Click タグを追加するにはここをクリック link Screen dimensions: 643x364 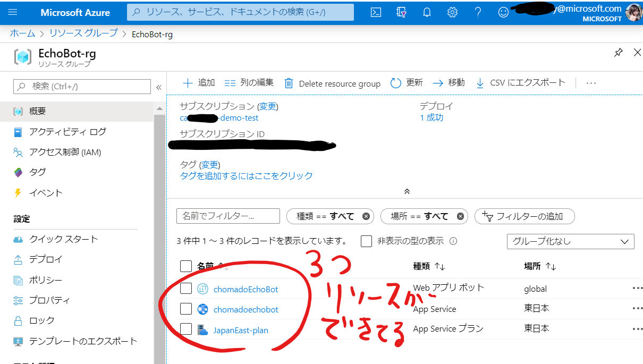click(247, 175)
